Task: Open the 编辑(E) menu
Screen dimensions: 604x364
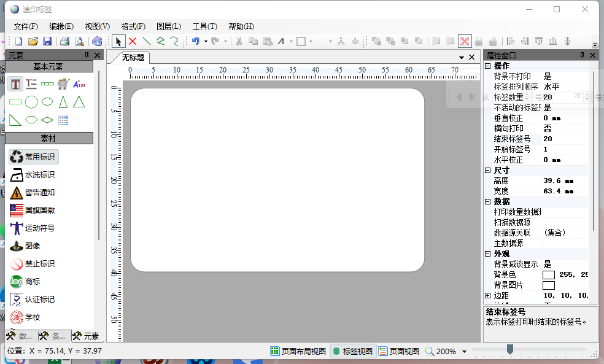Action: coord(61,26)
